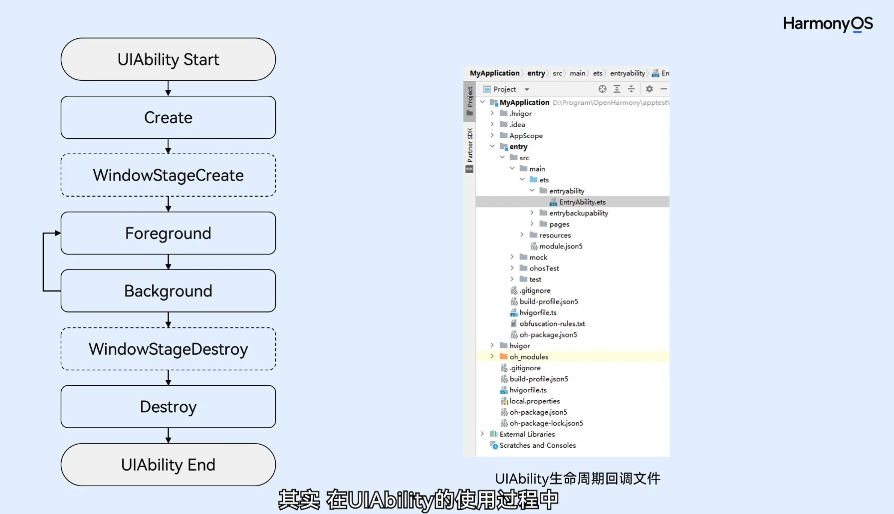Open the vertical Partner SDK tool tab
The width and height of the screenshot is (894, 514).
[x=469, y=149]
